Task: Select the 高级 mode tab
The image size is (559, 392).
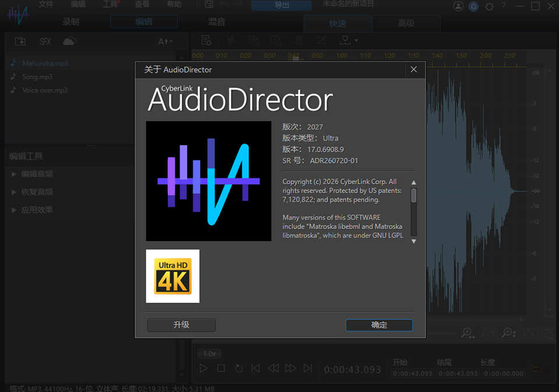Action: [406, 23]
